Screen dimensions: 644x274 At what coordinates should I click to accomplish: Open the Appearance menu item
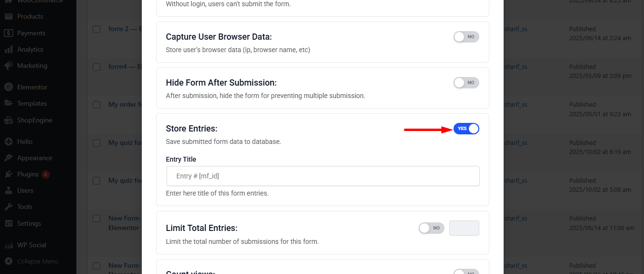pos(34,158)
